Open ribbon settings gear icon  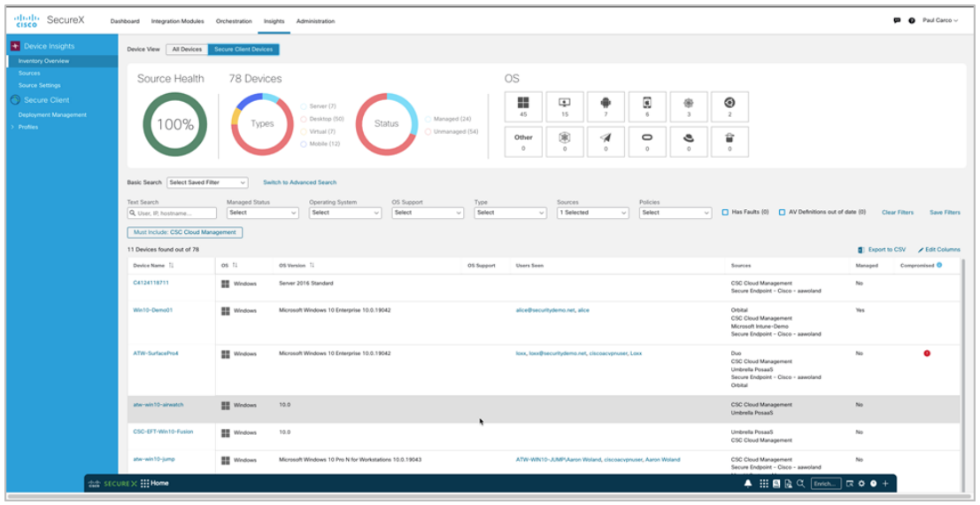click(x=861, y=484)
